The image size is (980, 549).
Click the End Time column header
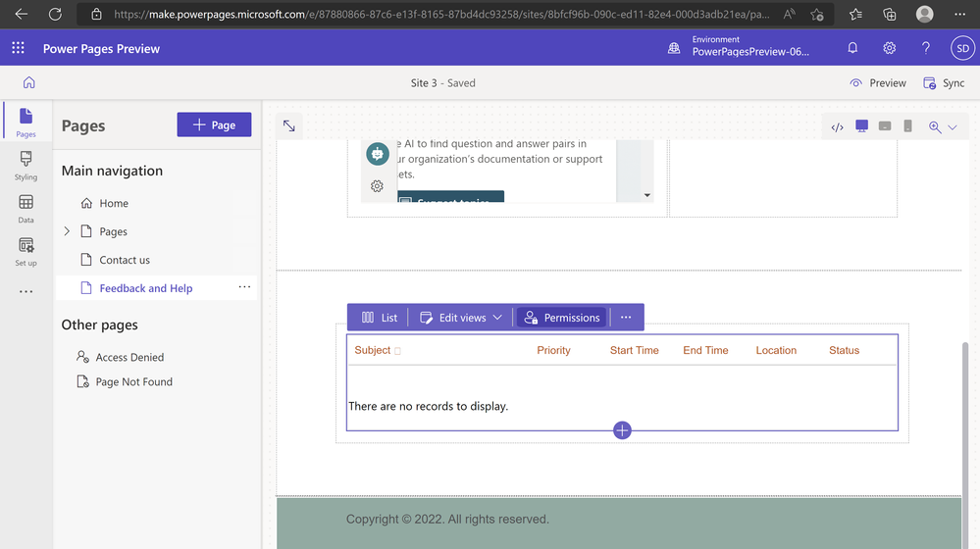(705, 350)
